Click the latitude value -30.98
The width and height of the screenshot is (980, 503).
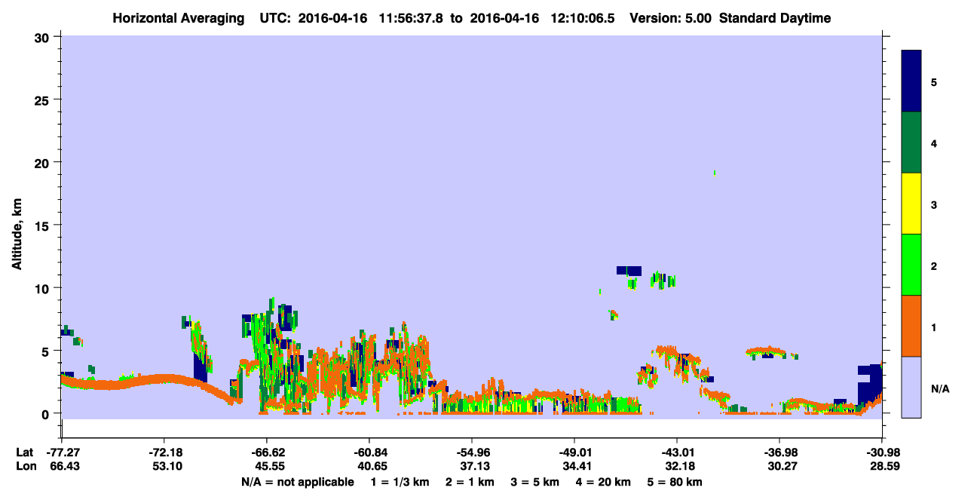(881, 452)
